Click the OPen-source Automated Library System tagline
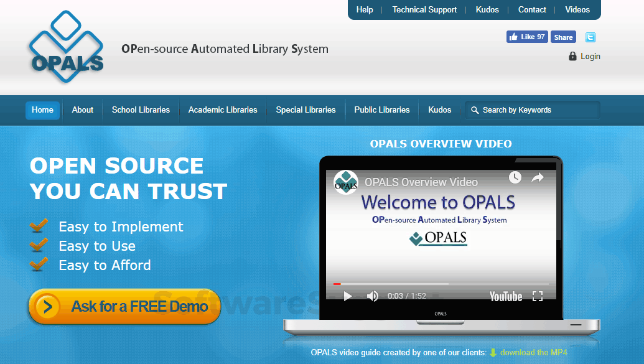 tap(225, 49)
